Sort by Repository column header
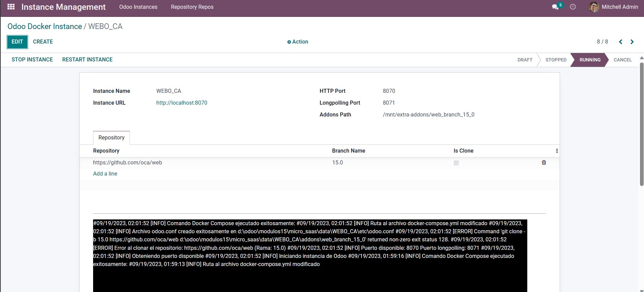This screenshot has width=644, height=292. coord(106,151)
